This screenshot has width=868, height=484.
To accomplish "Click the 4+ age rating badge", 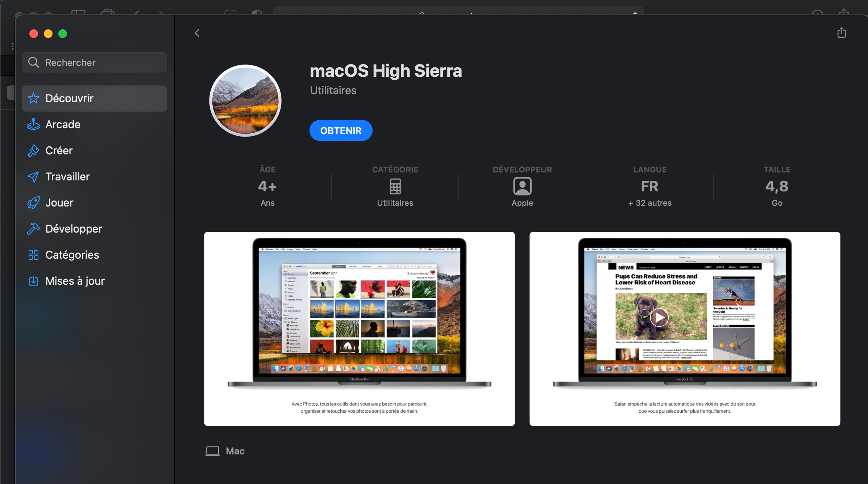I will (267, 187).
